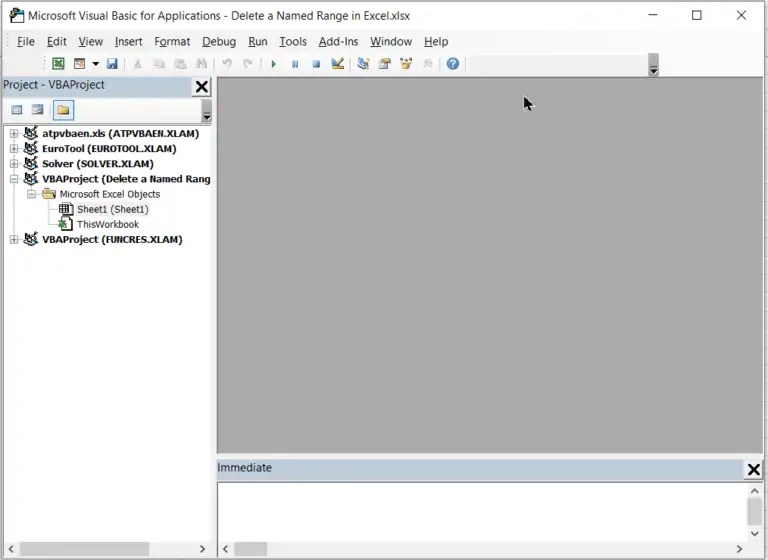
Task: Open the Debug menu
Action: 219,42
